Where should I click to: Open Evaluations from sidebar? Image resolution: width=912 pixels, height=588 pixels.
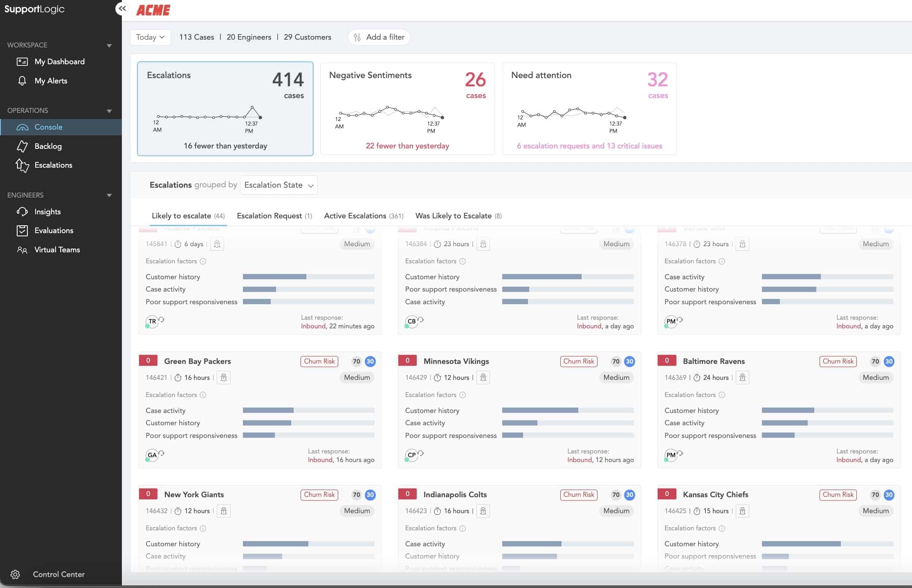[54, 231]
